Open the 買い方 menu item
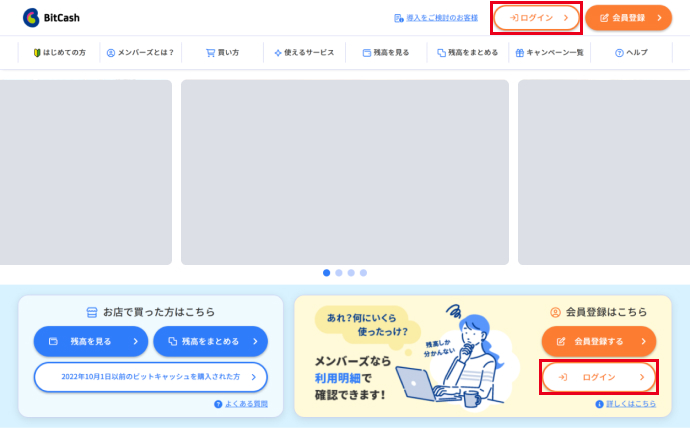This screenshot has width=690, height=428. point(223,52)
